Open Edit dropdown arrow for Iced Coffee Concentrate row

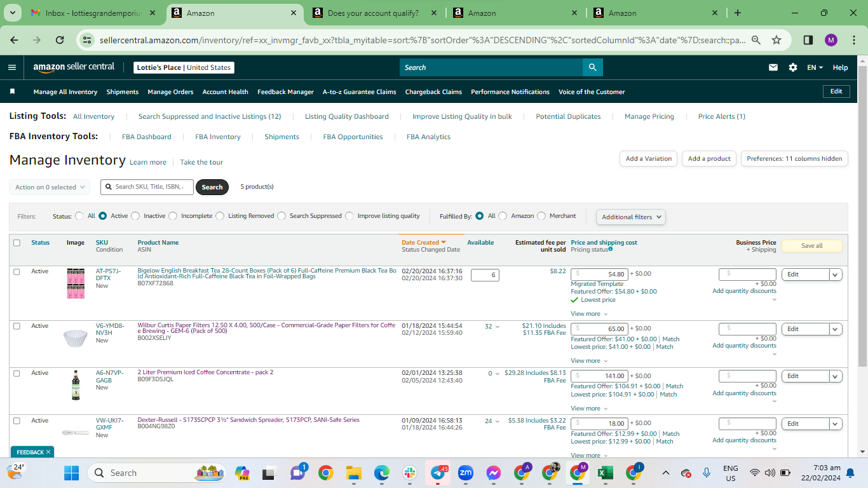[836, 376]
